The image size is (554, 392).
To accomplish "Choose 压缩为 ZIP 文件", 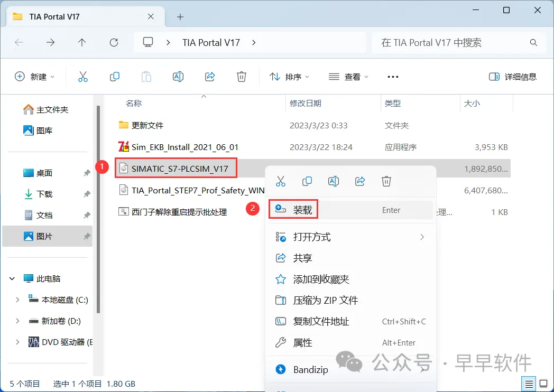I will [x=350, y=301].
